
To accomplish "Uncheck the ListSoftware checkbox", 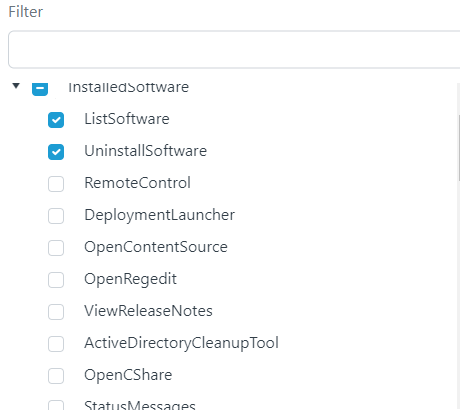I will [x=56, y=120].
